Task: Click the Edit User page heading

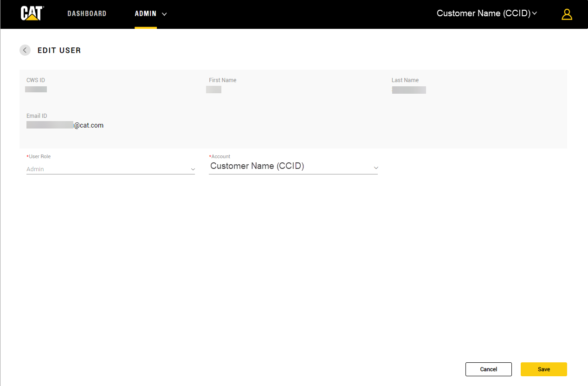Action: pyautogui.click(x=59, y=51)
